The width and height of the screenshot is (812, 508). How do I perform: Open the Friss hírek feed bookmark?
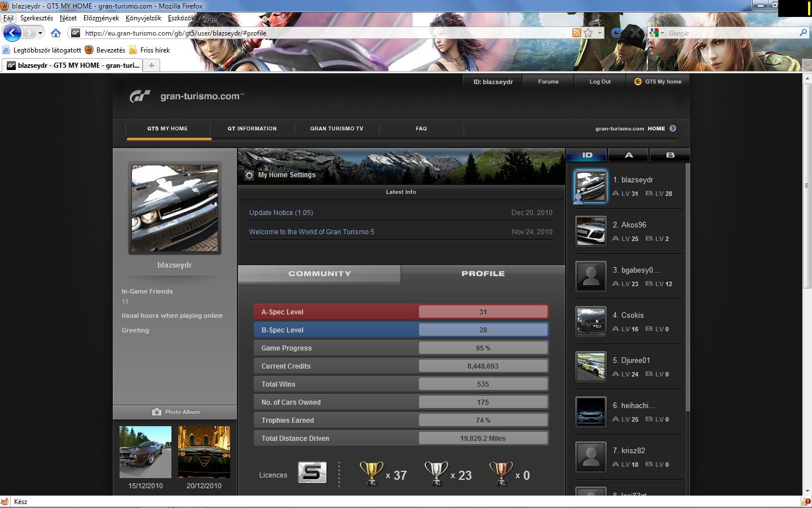149,50
